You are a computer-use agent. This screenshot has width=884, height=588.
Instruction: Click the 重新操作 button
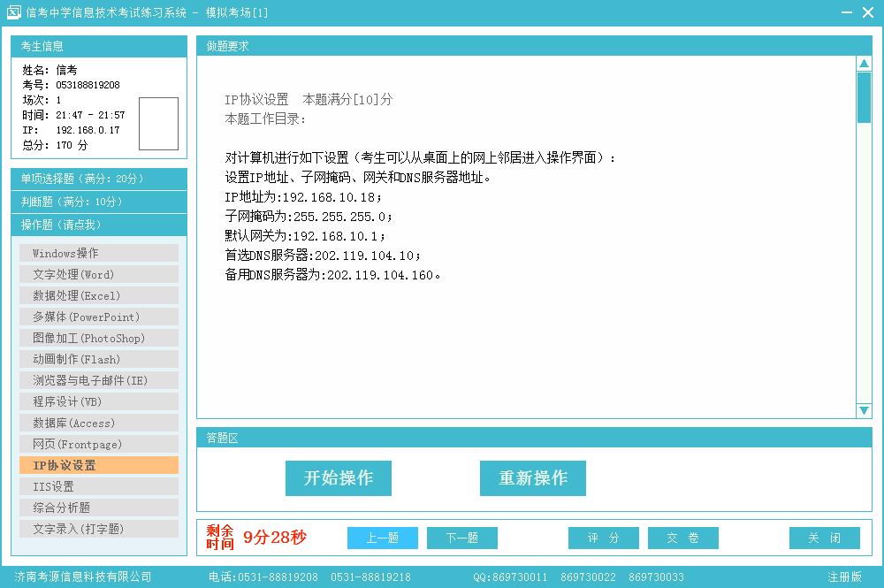532,477
